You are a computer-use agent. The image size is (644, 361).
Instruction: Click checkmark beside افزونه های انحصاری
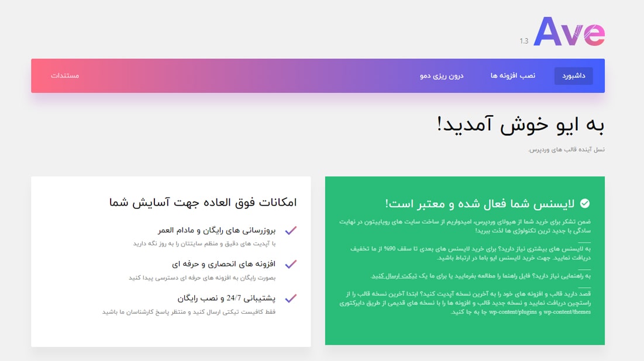[x=291, y=264]
